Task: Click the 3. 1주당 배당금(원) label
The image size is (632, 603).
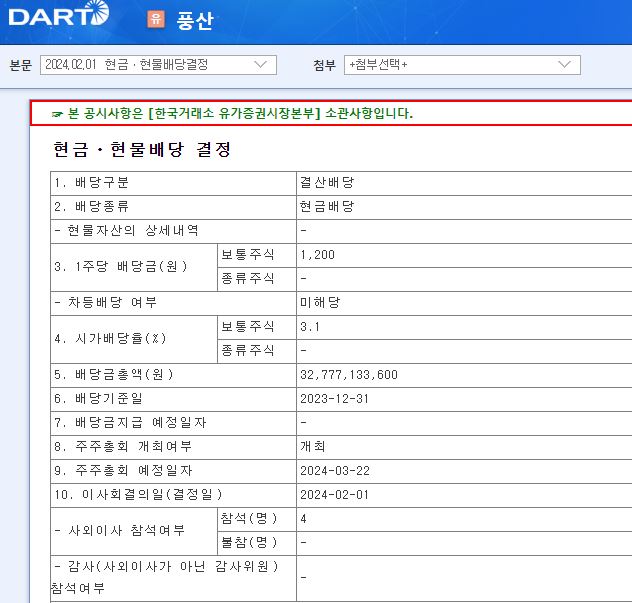Action: pyautogui.click(x=121, y=266)
